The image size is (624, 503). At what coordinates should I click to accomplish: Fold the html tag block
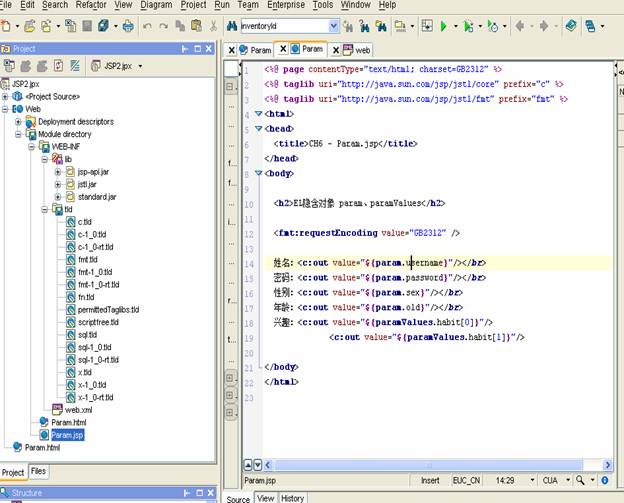click(258, 114)
